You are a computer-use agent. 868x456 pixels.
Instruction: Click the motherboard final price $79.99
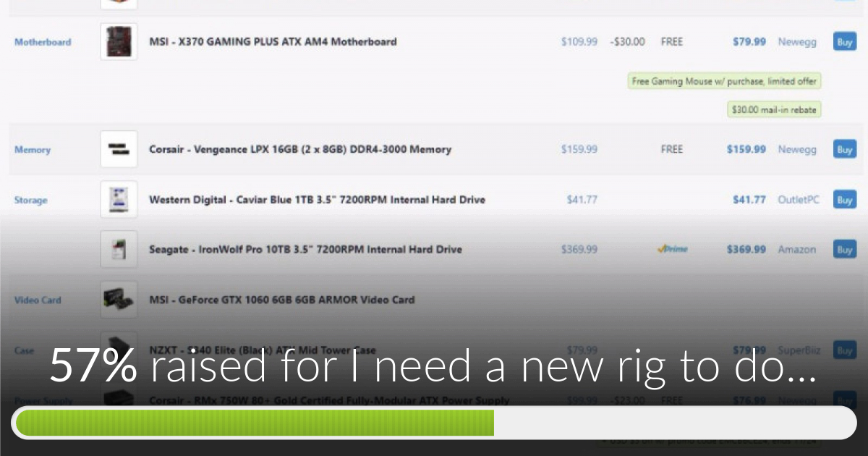[749, 42]
